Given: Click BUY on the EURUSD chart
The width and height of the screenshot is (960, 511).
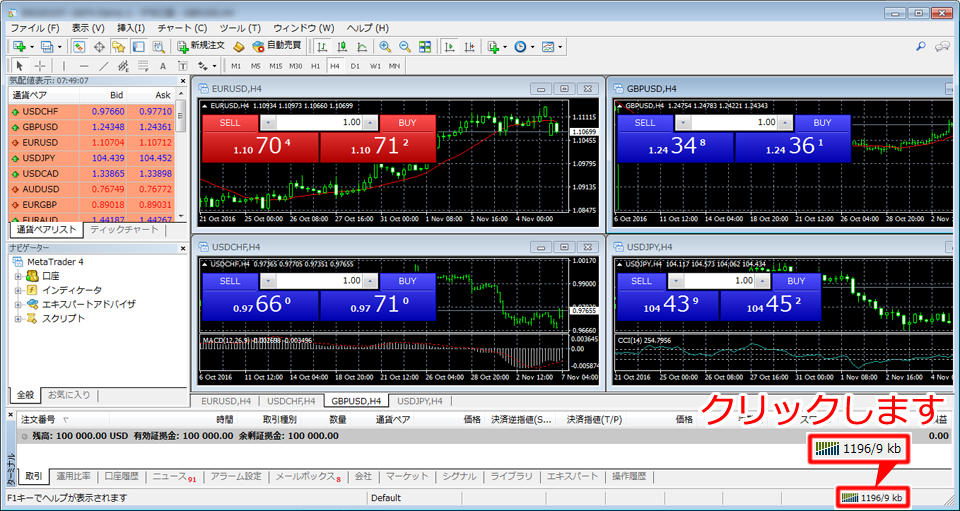Looking at the screenshot, I should [x=407, y=122].
